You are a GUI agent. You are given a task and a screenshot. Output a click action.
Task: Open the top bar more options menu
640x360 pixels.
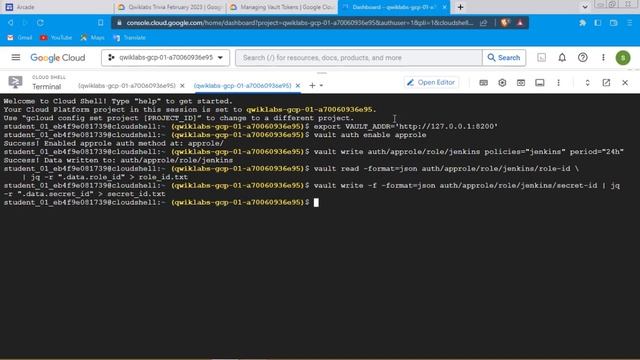[603, 58]
